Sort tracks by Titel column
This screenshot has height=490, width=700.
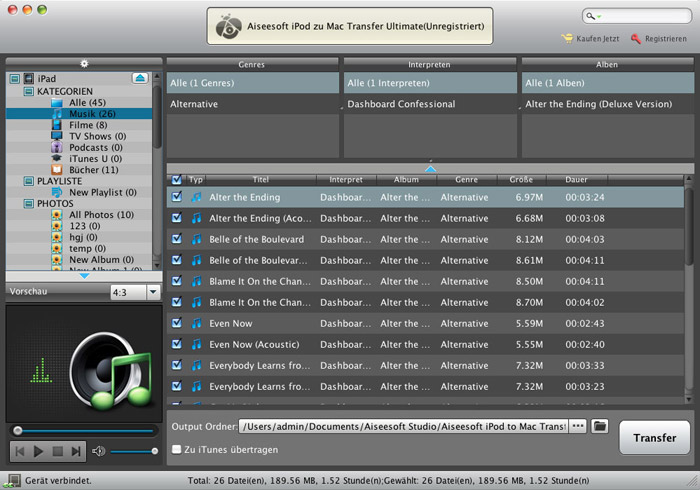coord(261,179)
